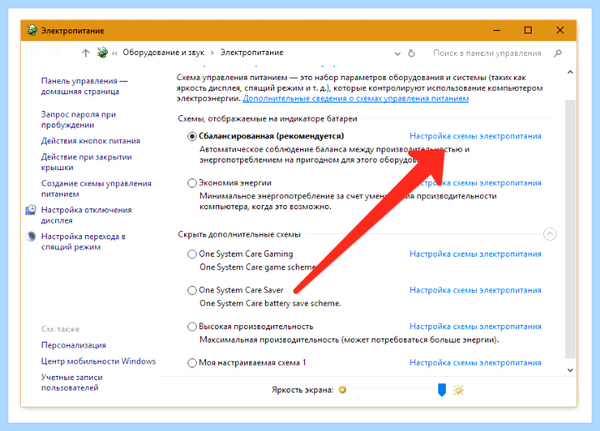Open the address bar history dropdown
600x431 pixels.
398,54
